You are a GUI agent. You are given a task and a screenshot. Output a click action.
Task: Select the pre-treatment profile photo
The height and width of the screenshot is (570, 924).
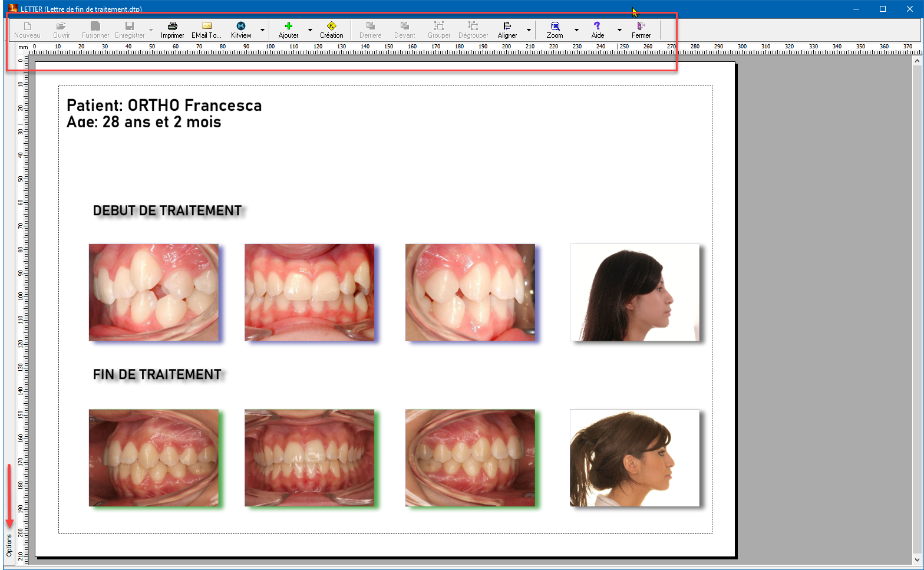pos(634,292)
